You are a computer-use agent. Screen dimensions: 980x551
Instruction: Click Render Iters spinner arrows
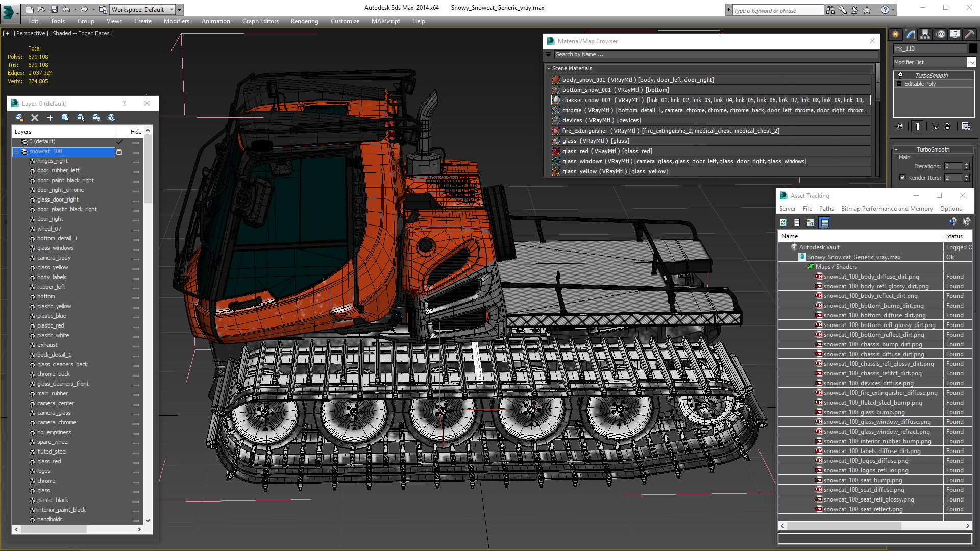966,178
